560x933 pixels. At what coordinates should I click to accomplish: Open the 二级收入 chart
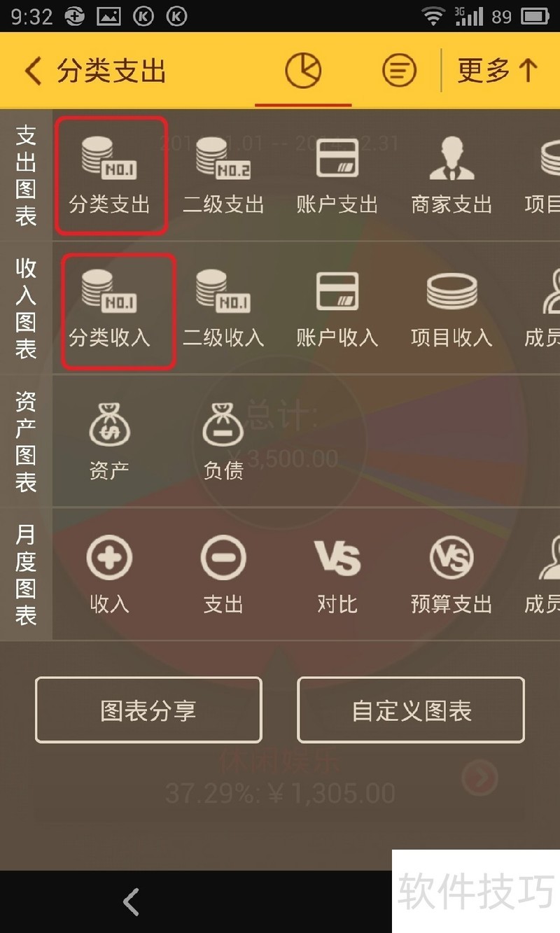point(223,309)
